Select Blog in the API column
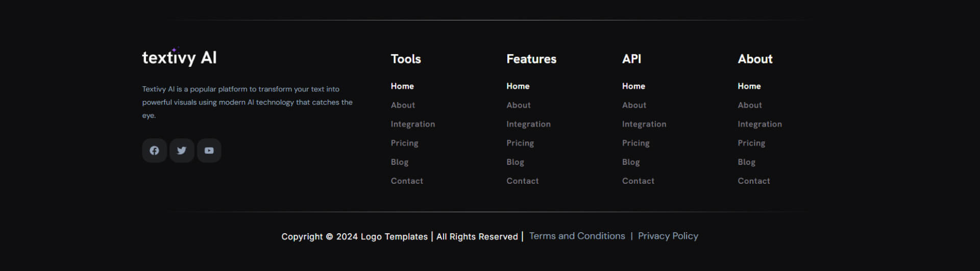Screen dimensions: 980x271 631,162
